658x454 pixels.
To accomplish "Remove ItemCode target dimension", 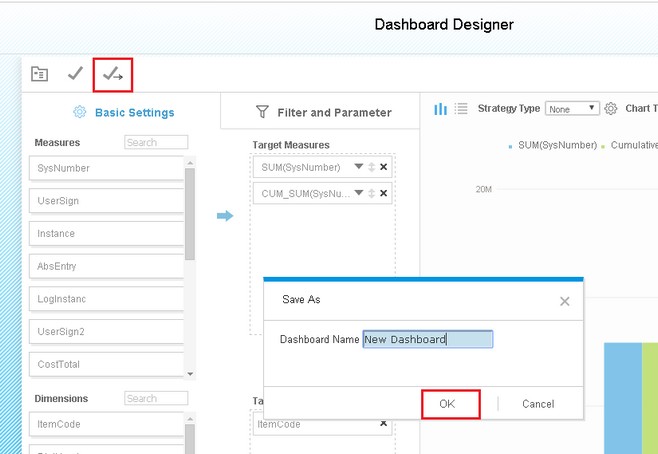I will pyautogui.click(x=383, y=424).
